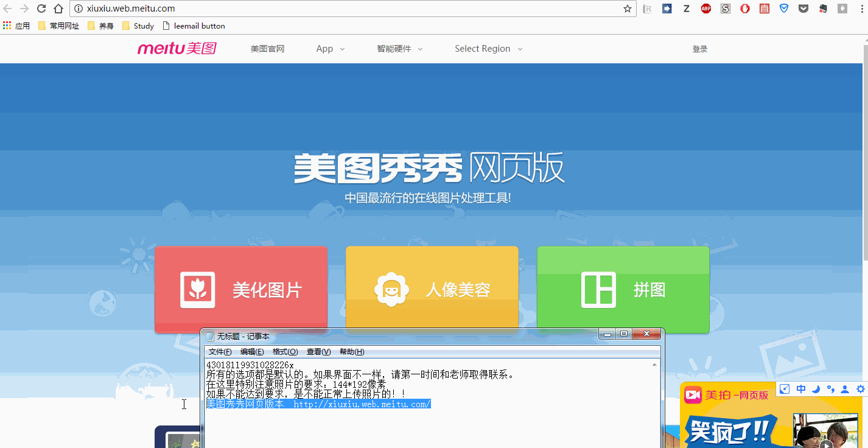Open Notepad 格式(O) menu
868x448 pixels.
point(285,352)
